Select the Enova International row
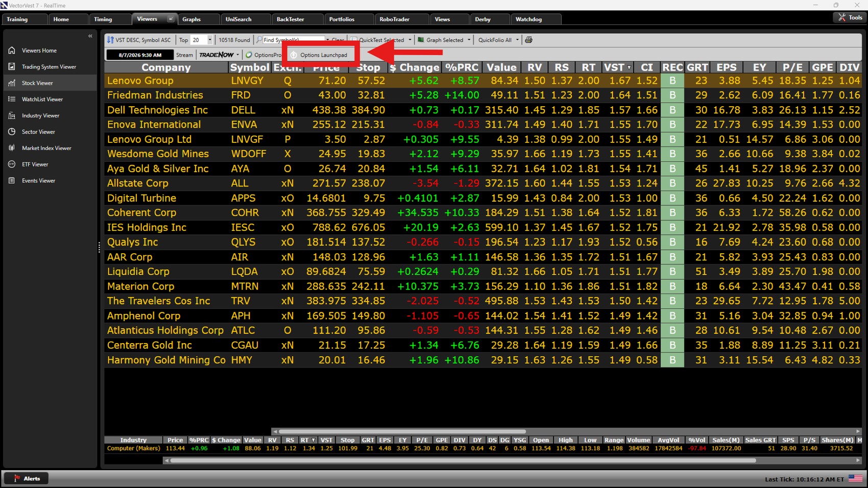Image resolution: width=868 pixels, height=488 pixels. coord(483,125)
